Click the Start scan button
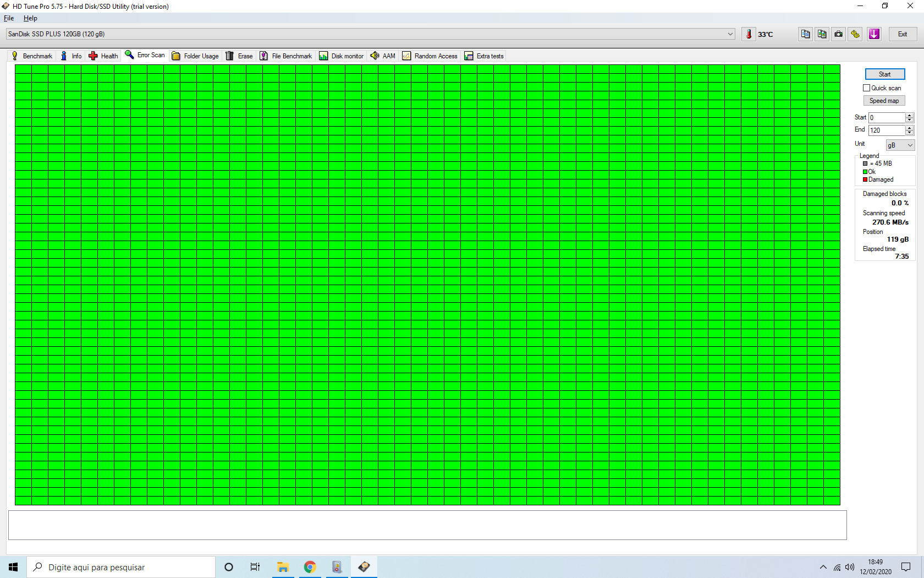924x578 pixels. [885, 74]
